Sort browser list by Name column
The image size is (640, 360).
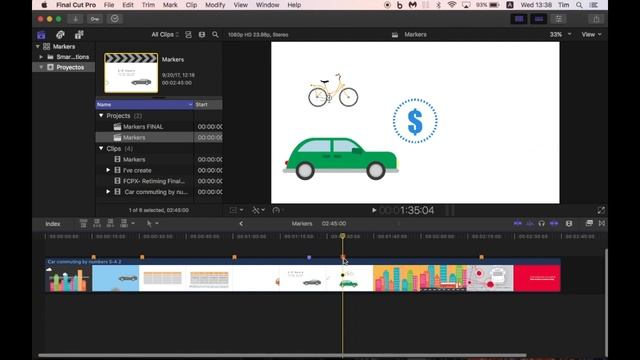[x=144, y=104]
